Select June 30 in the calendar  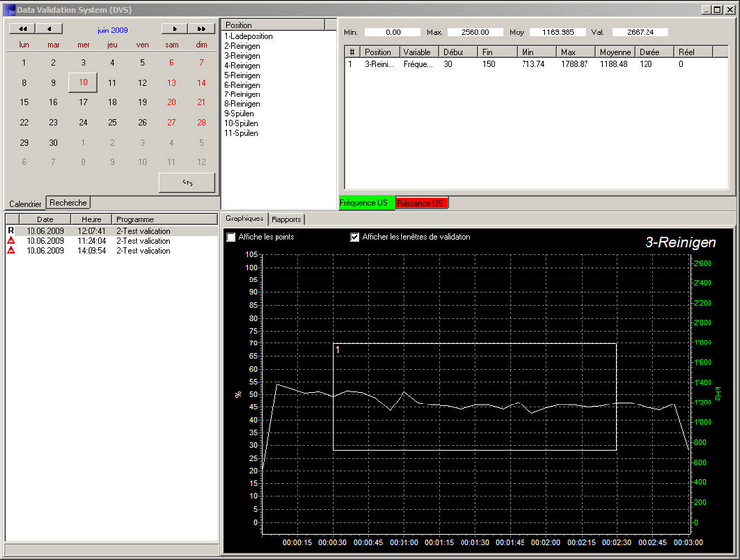53,142
